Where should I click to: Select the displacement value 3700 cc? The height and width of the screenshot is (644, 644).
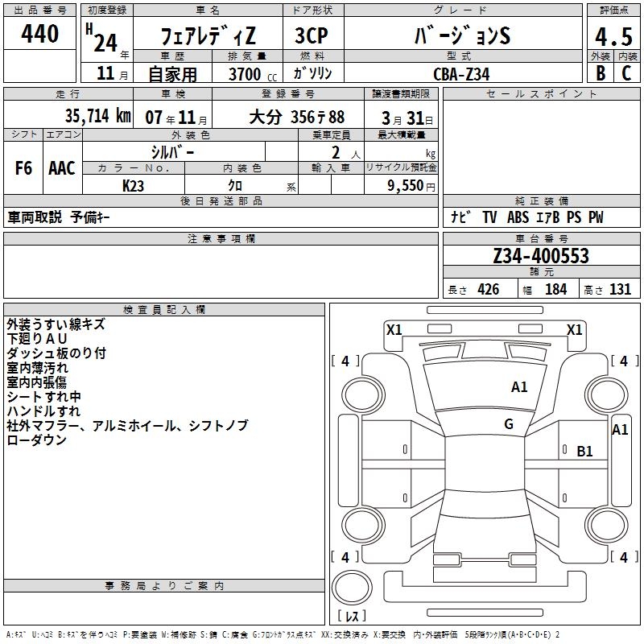[x=253, y=74]
